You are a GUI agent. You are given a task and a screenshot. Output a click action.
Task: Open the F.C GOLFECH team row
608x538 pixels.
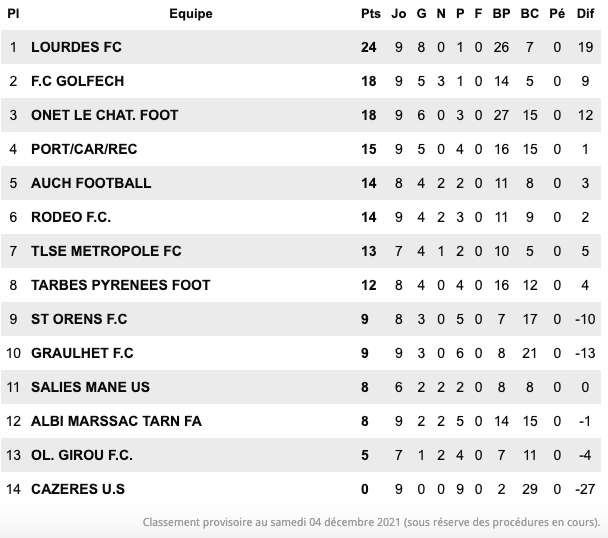tap(77, 81)
